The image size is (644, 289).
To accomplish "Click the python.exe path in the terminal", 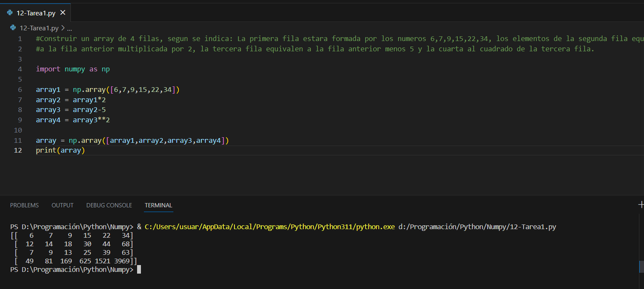I will pos(270,227).
